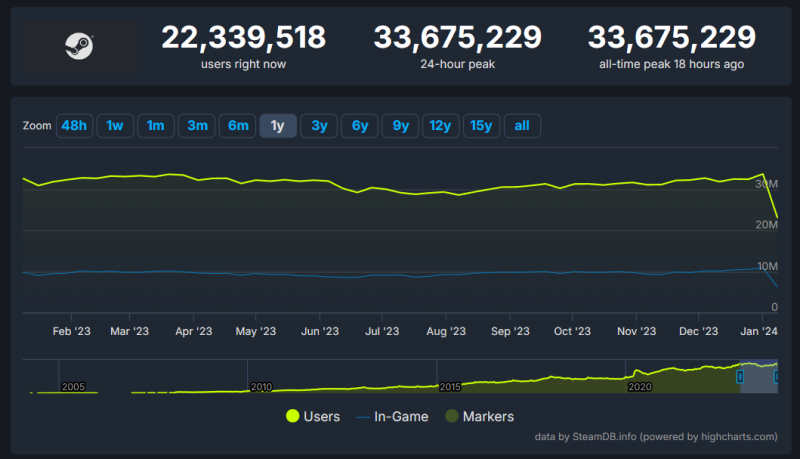Set zoom range to 9y
Image resolution: width=800 pixels, height=459 pixels.
pyautogui.click(x=400, y=125)
